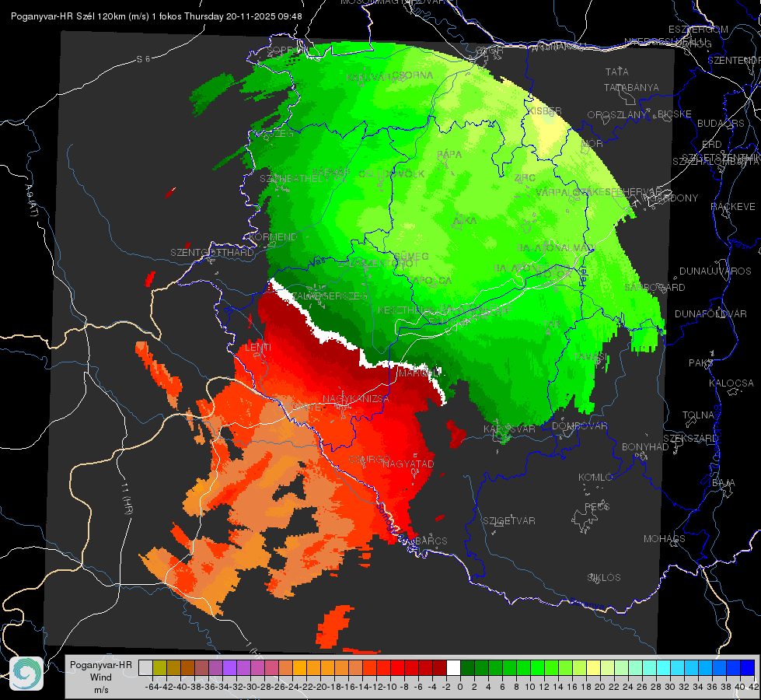Click the radar title text with the timestamp
This screenshot has height=700, width=761.
click(156, 16)
